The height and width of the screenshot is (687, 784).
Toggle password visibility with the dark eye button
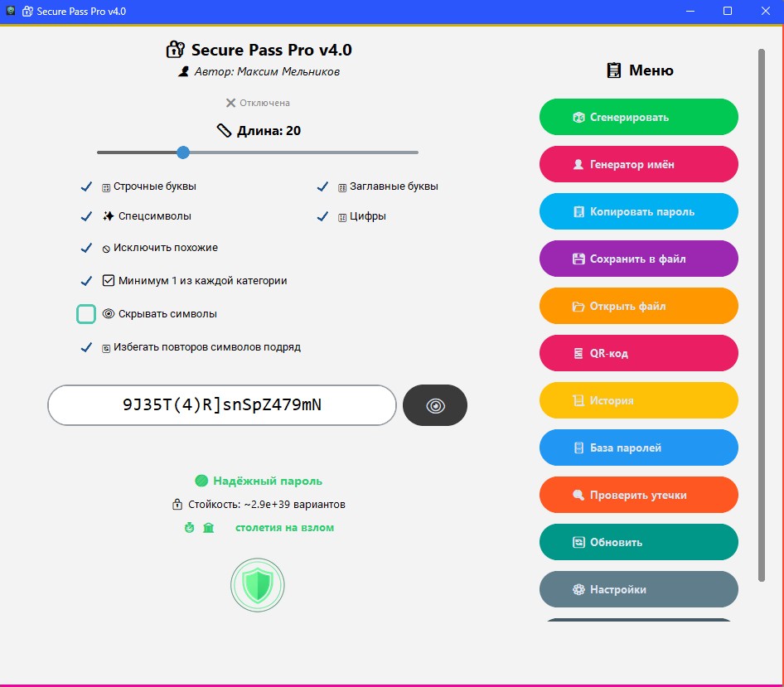coord(435,405)
